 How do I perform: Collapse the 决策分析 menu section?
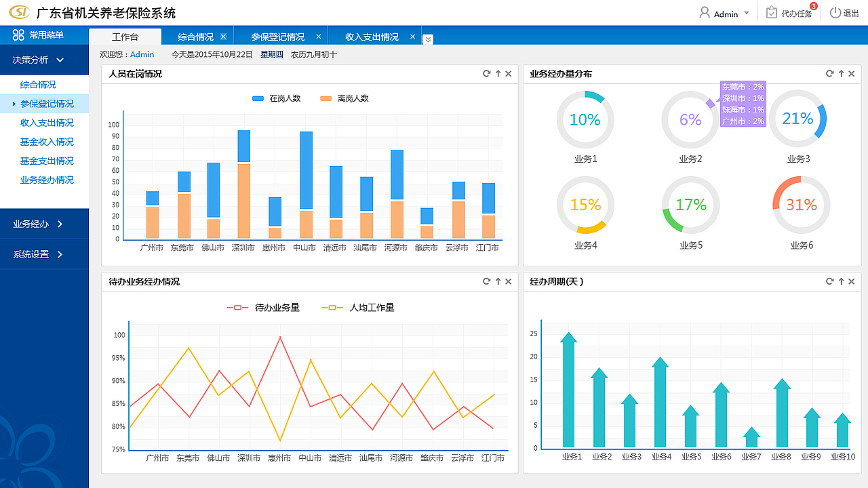point(60,60)
